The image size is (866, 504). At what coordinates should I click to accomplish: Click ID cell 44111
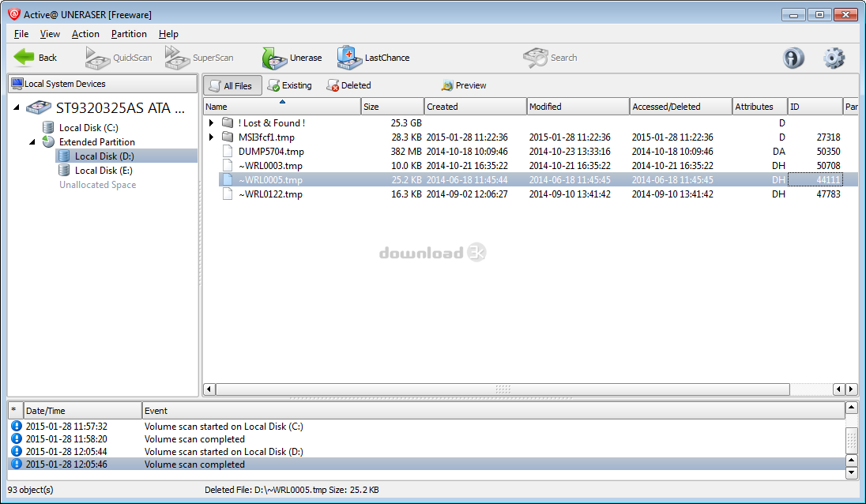coord(815,180)
